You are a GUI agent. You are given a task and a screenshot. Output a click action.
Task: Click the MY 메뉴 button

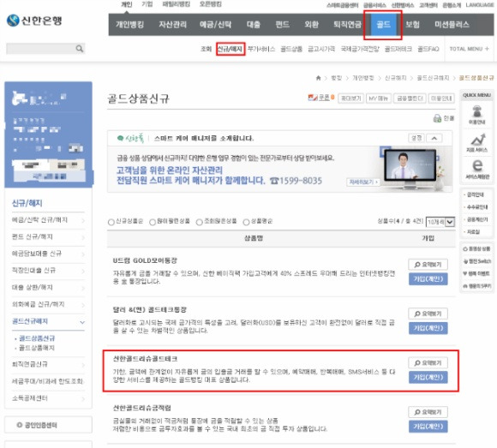tap(379, 99)
